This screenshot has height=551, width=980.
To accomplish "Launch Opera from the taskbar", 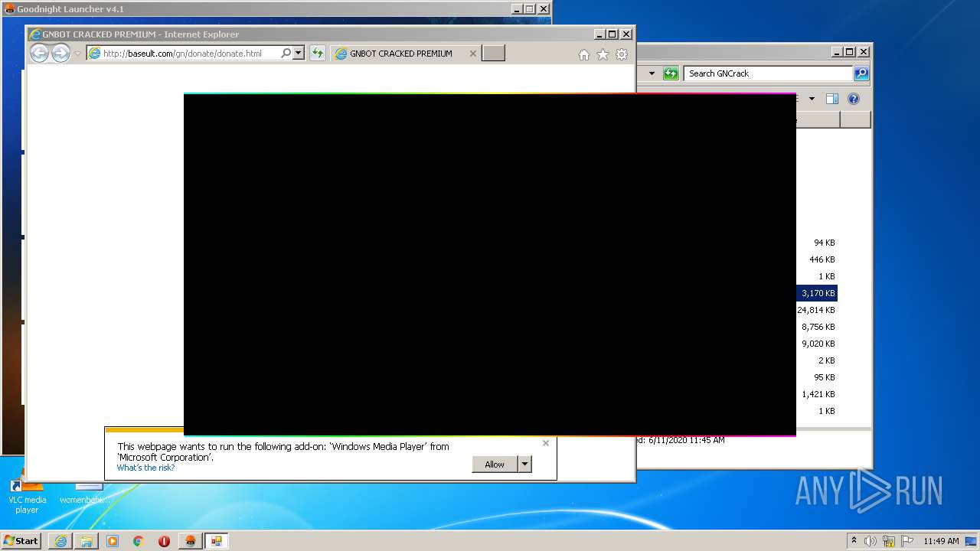I will 165,541.
